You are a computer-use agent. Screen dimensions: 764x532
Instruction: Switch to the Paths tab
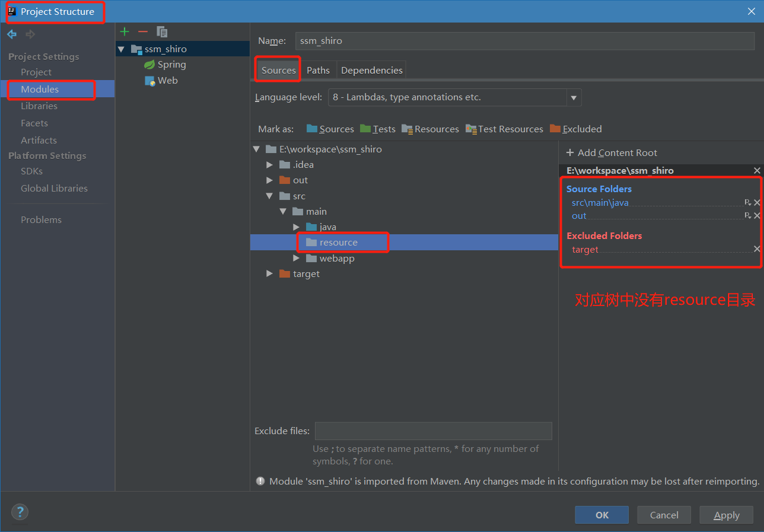(x=319, y=69)
